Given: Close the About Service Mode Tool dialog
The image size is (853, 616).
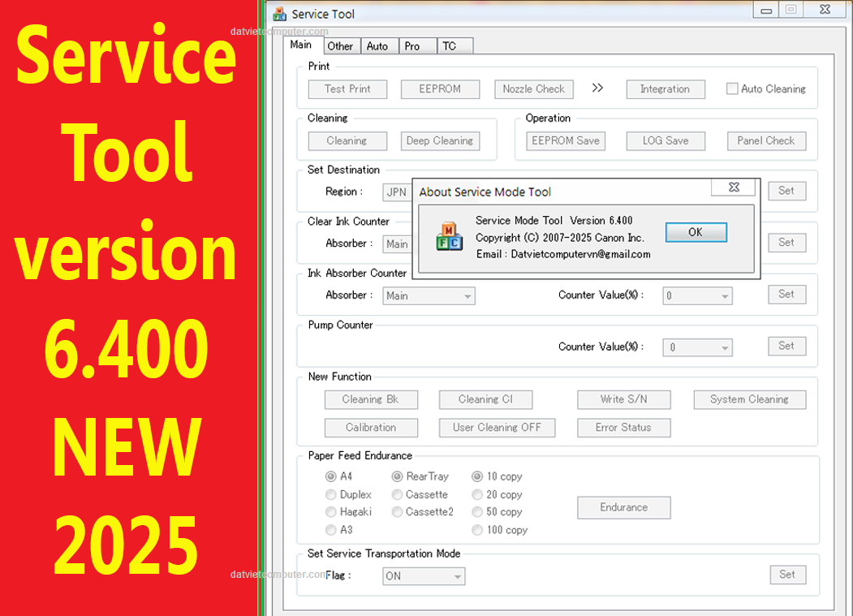Looking at the screenshot, I should (x=734, y=188).
